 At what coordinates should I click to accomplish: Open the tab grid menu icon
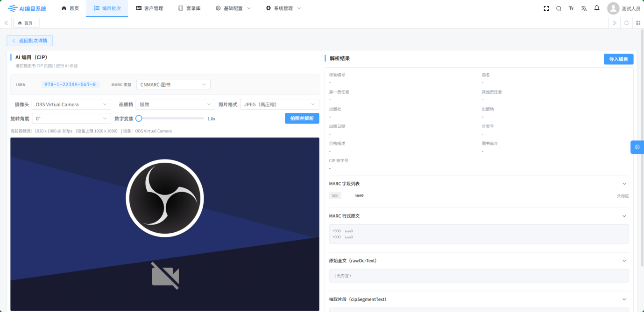pos(638,23)
